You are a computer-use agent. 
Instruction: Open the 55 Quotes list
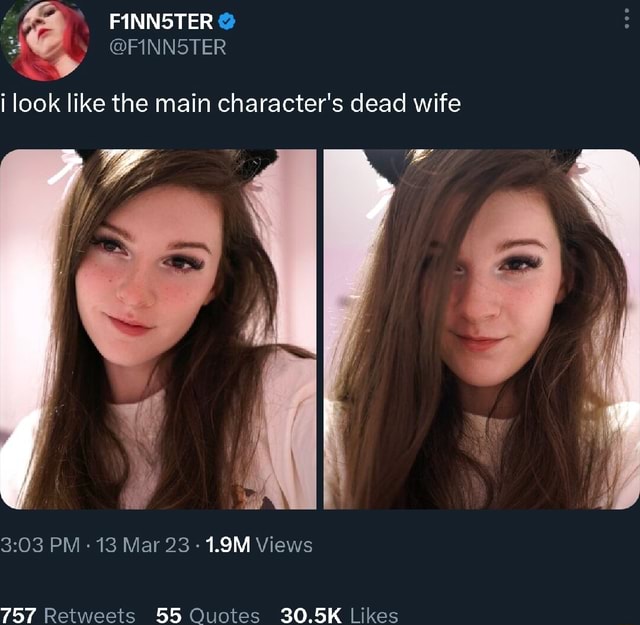(x=207, y=615)
